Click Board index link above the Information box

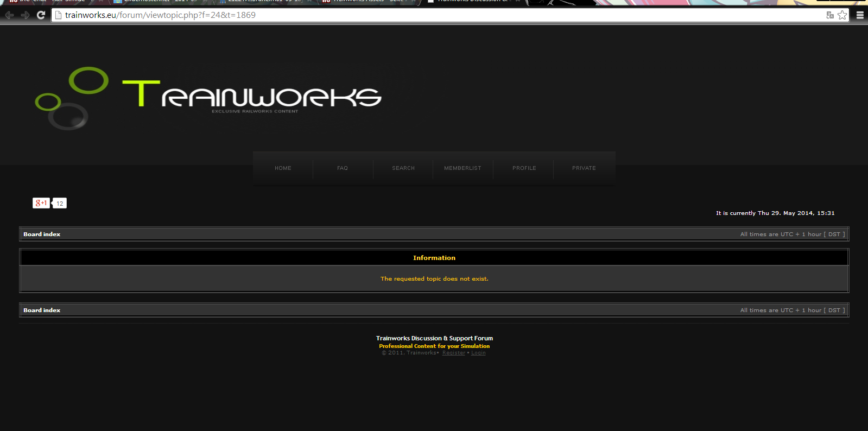[42, 234]
